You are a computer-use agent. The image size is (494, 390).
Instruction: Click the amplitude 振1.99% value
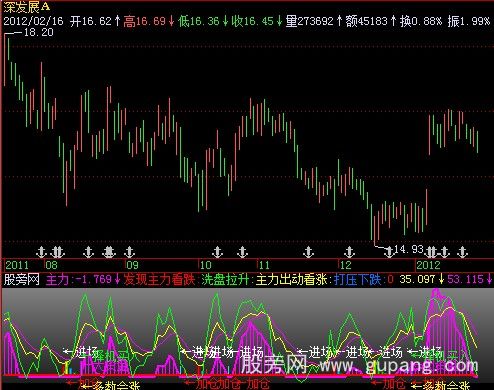tap(469, 21)
